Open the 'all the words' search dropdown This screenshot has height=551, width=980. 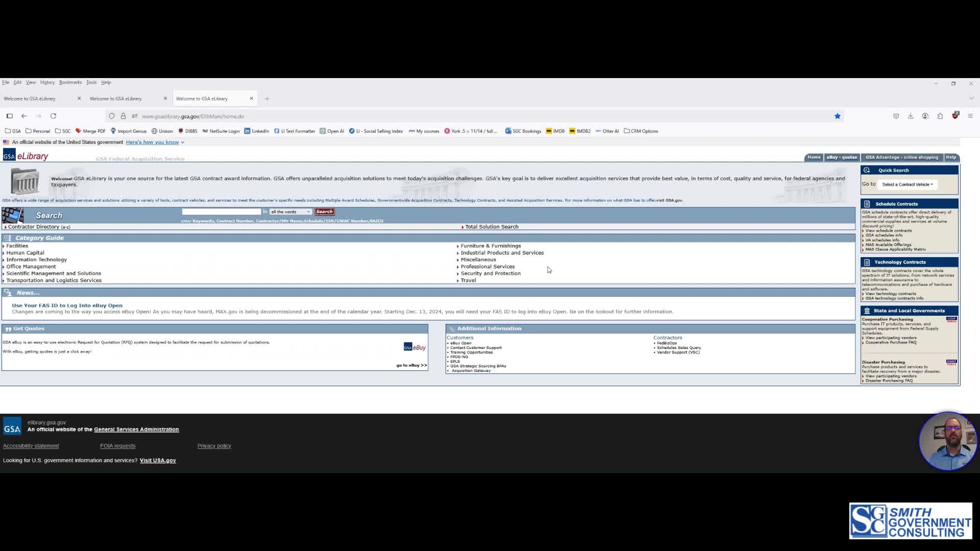pyautogui.click(x=290, y=212)
